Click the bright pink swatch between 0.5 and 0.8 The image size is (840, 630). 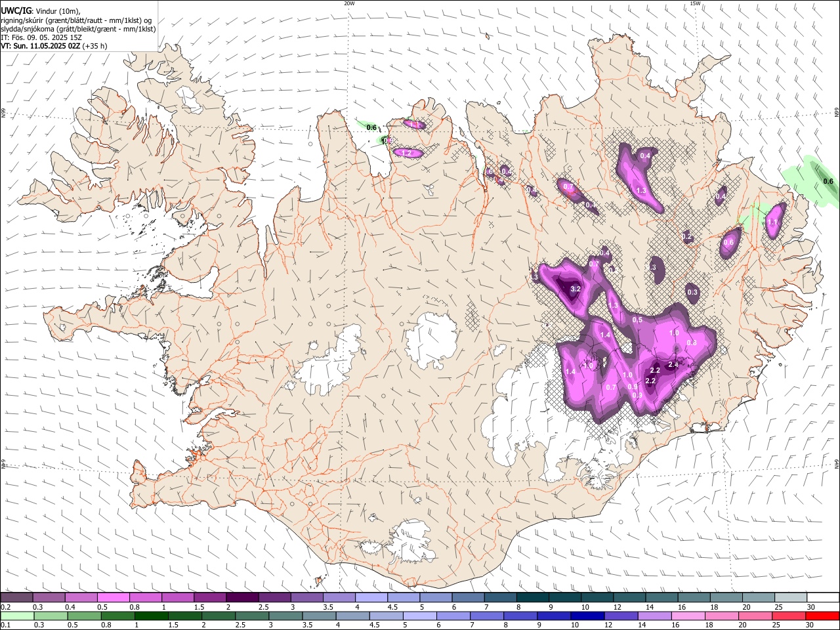(x=114, y=598)
